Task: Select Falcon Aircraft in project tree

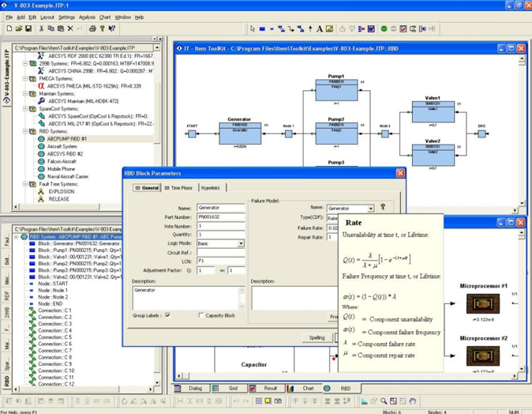Action: 63,161
